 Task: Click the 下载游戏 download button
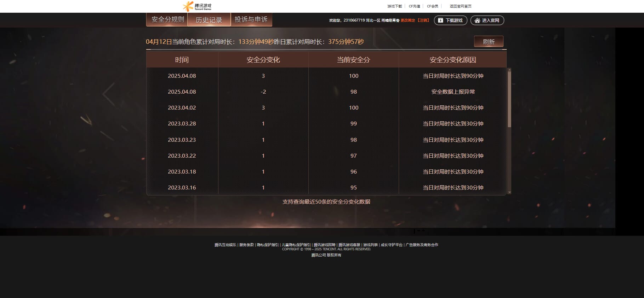(451, 21)
